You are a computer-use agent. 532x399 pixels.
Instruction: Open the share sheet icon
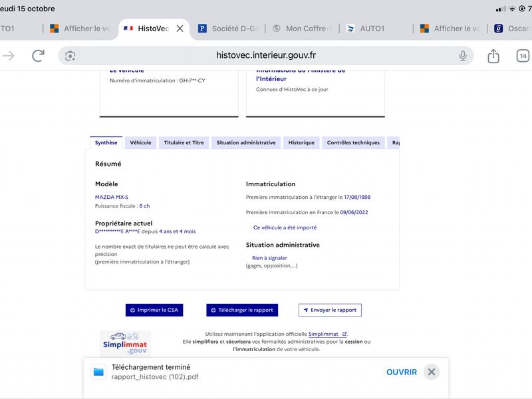pos(493,56)
